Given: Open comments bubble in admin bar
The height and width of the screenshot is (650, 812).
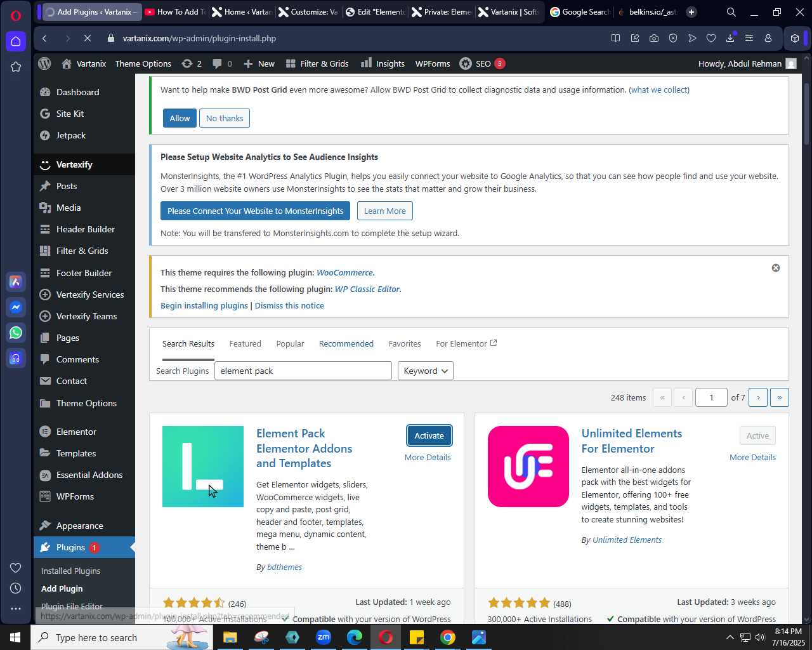Looking at the screenshot, I should [x=222, y=63].
